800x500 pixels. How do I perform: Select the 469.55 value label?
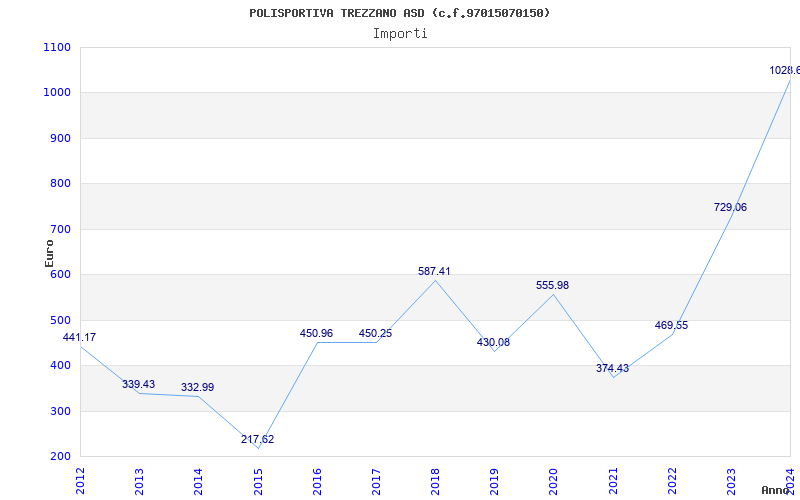671,326
